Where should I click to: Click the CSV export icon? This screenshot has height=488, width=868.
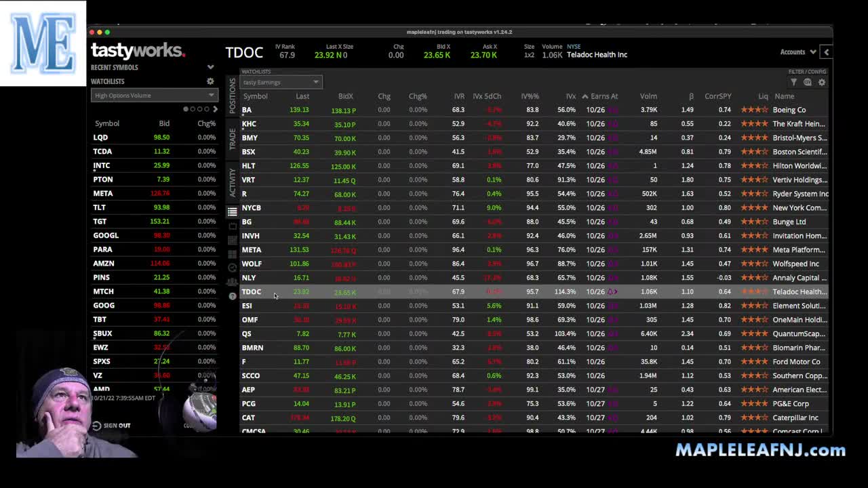pos(808,82)
